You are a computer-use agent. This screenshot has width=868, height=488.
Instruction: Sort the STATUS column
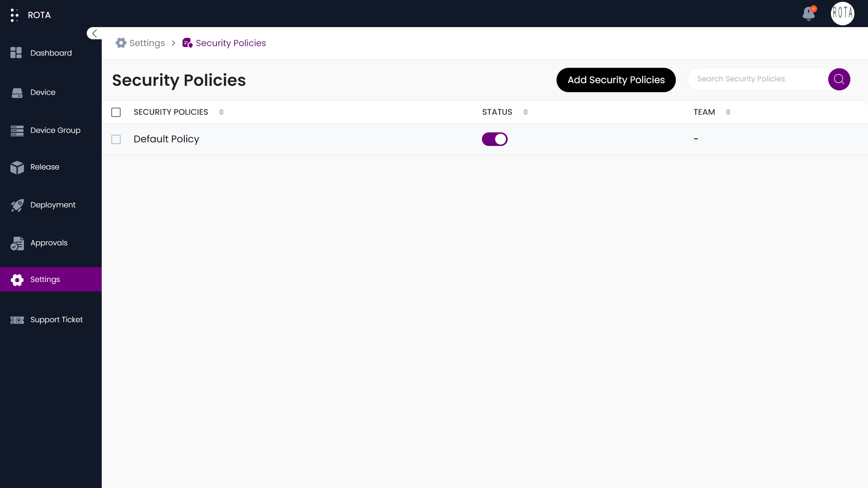(525, 112)
